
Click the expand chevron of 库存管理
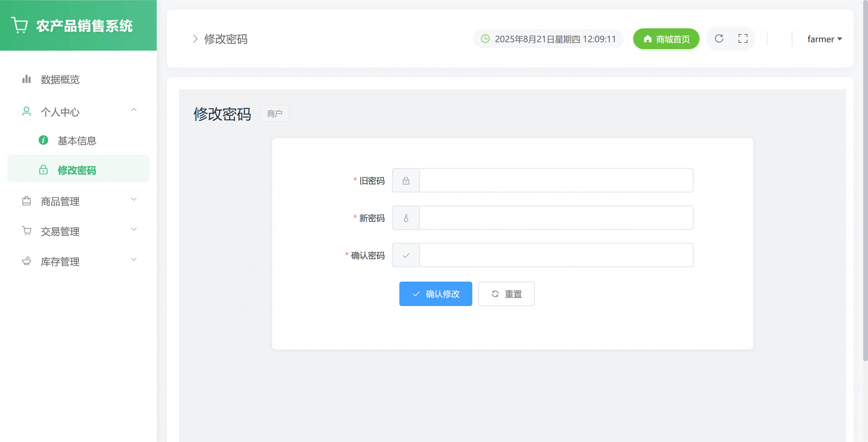[x=134, y=259]
